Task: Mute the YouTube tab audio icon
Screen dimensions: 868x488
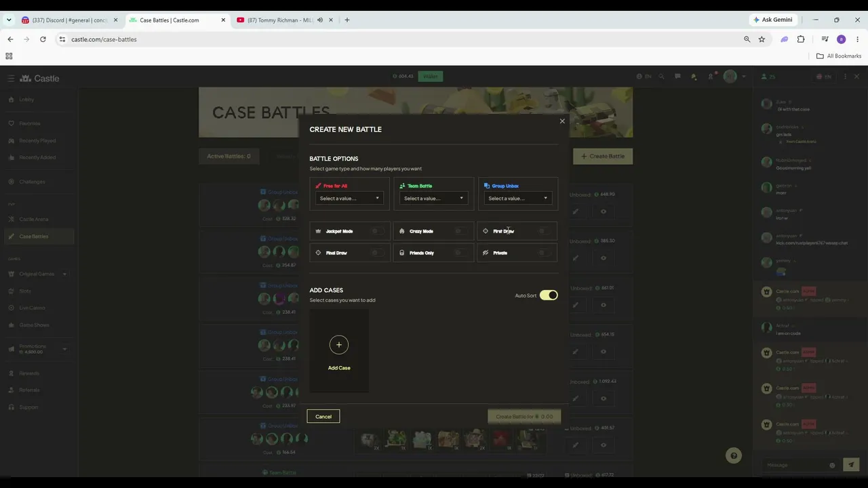Action: [x=320, y=20]
